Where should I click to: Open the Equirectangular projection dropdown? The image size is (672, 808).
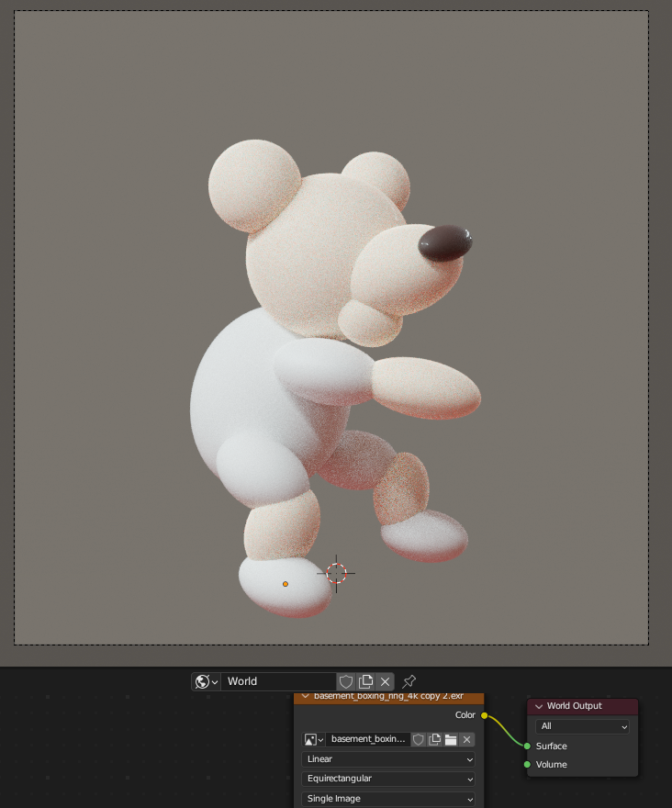click(388, 779)
